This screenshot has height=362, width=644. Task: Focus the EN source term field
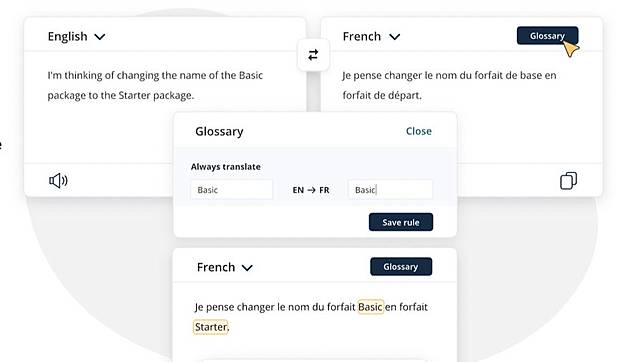232,190
